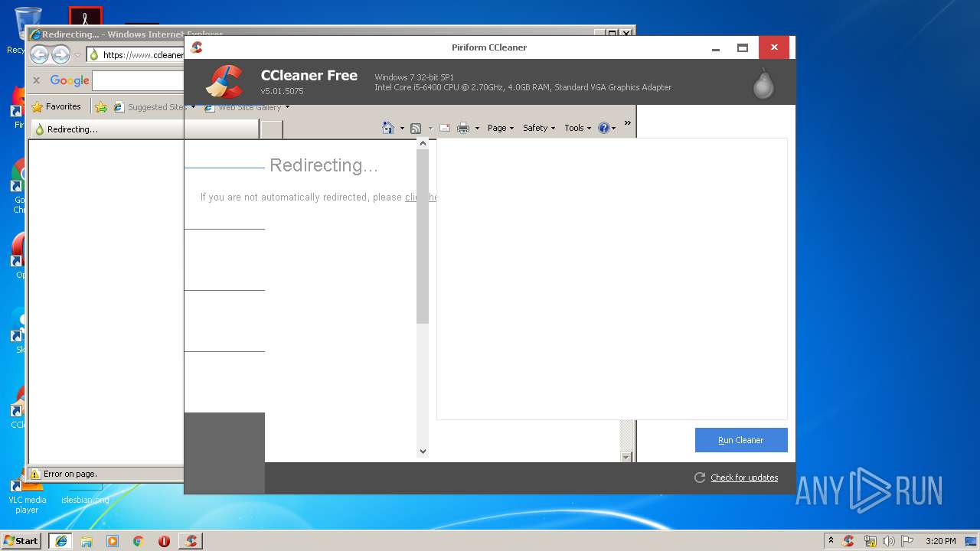The image size is (980, 551).
Task: Open Windows Explorer folder in taskbar
Action: pyautogui.click(x=87, y=541)
